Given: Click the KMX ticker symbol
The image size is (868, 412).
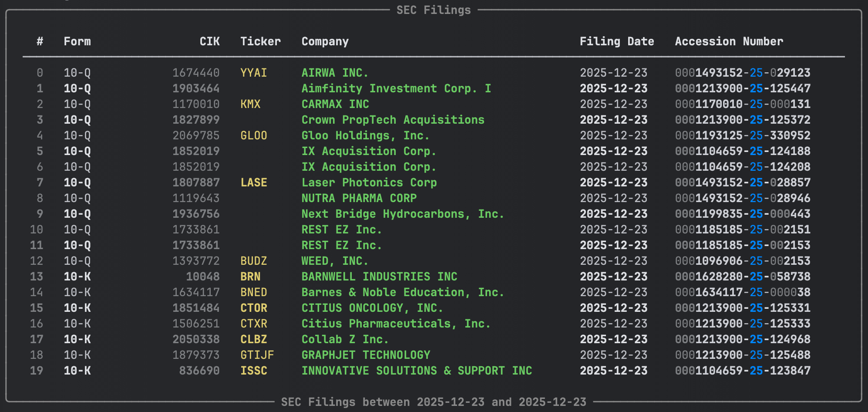Looking at the screenshot, I should pyautogui.click(x=250, y=104).
